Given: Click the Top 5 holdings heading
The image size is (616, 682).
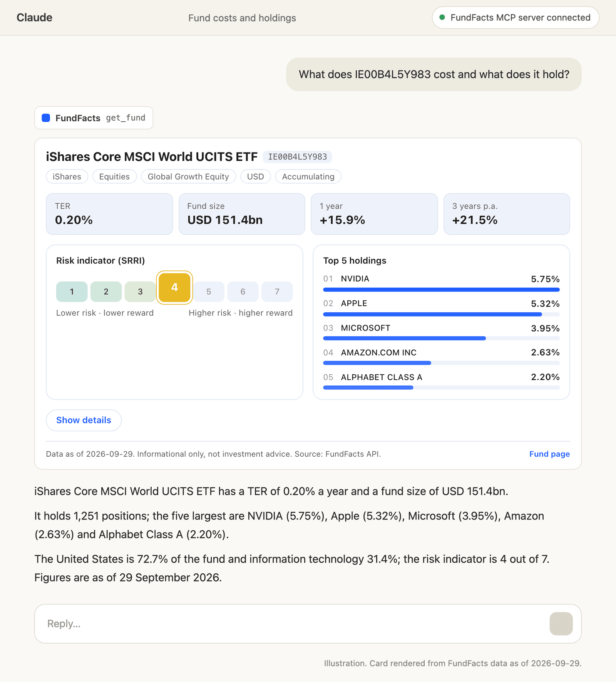Looking at the screenshot, I should pyautogui.click(x=355, y=261).
